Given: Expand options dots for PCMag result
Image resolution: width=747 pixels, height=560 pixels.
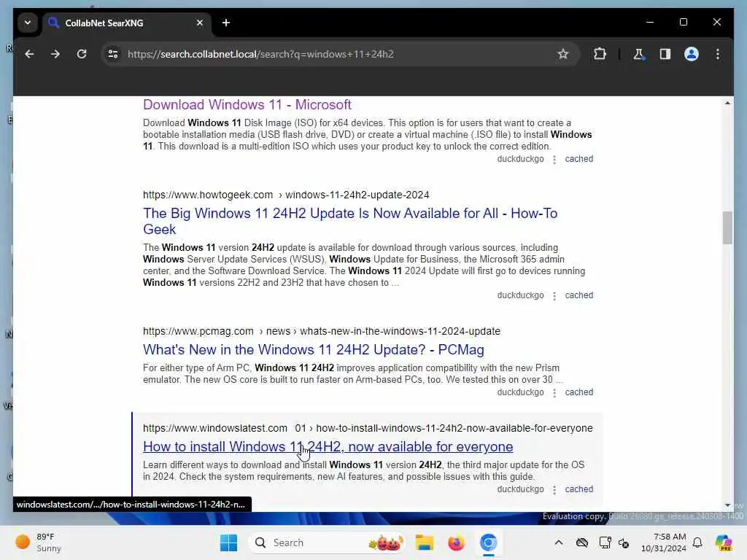Looking at the screenshot, I should (554, 393).
